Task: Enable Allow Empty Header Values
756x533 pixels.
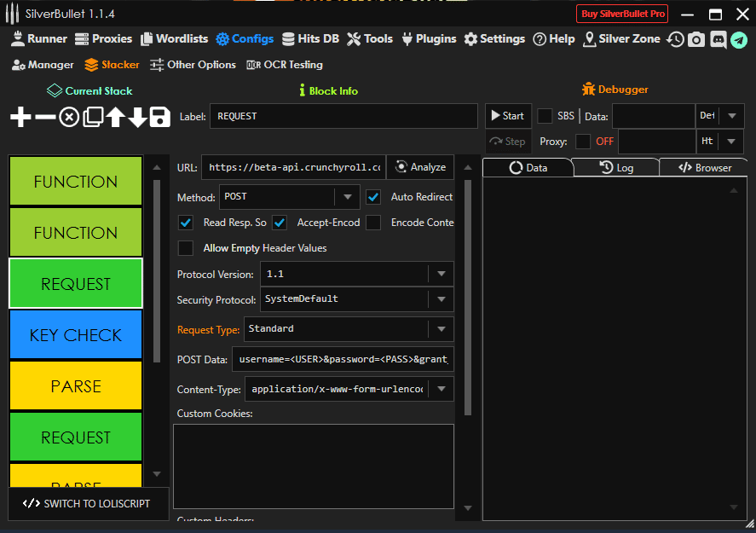Action: [185, 248]
